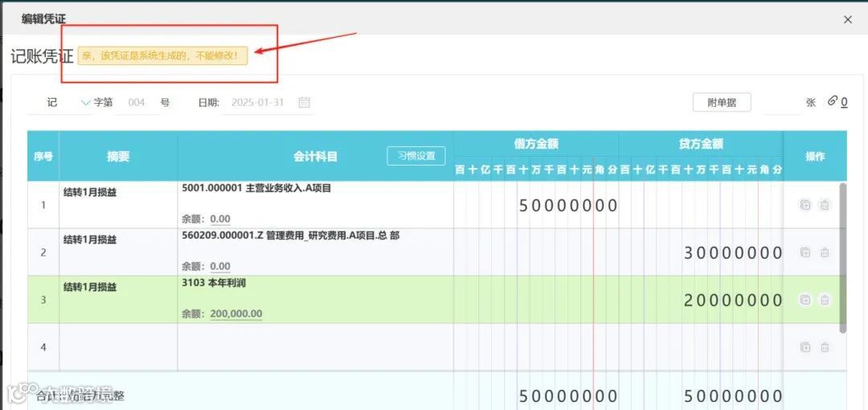Click the date field 2025-01-31
Screen dimensions: 868x410
(x=257, y=103)
